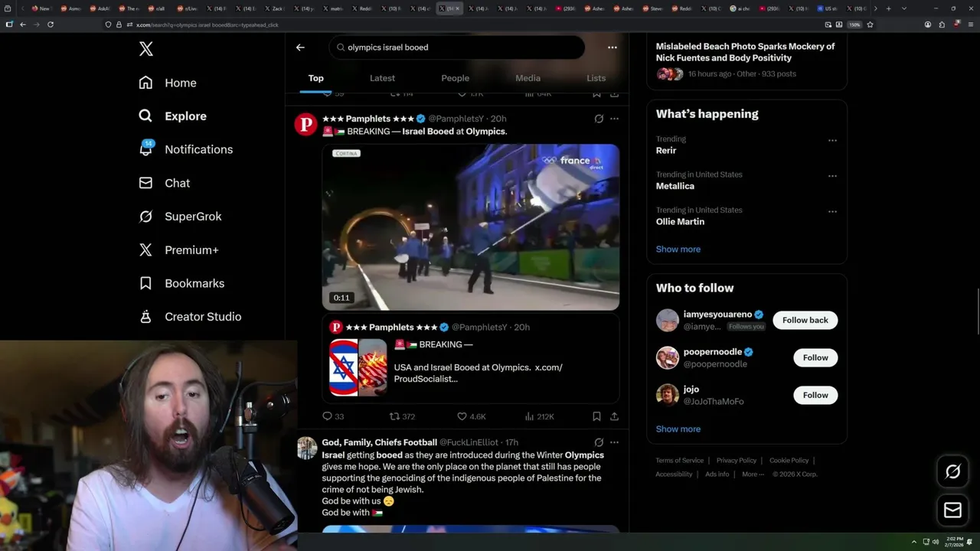980x551 pixels.
Task: Show more trends under What's happening
Action: (x=678, y=249)
